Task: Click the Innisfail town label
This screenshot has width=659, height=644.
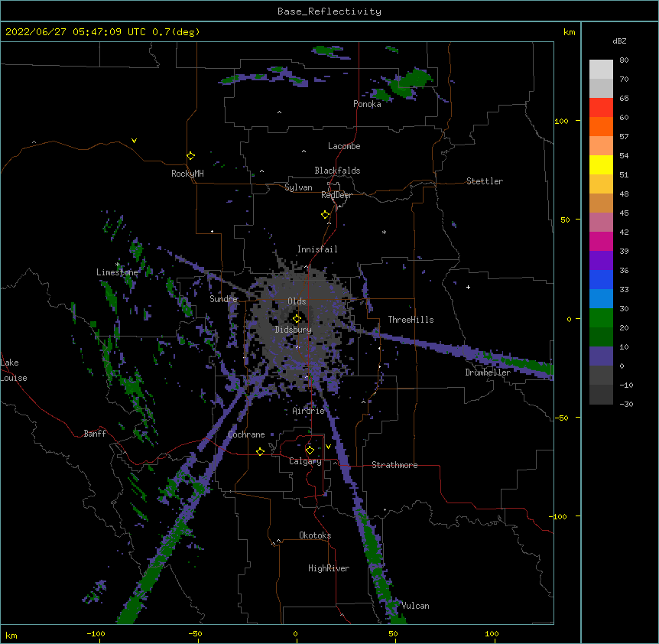Action: pos(317,249)
